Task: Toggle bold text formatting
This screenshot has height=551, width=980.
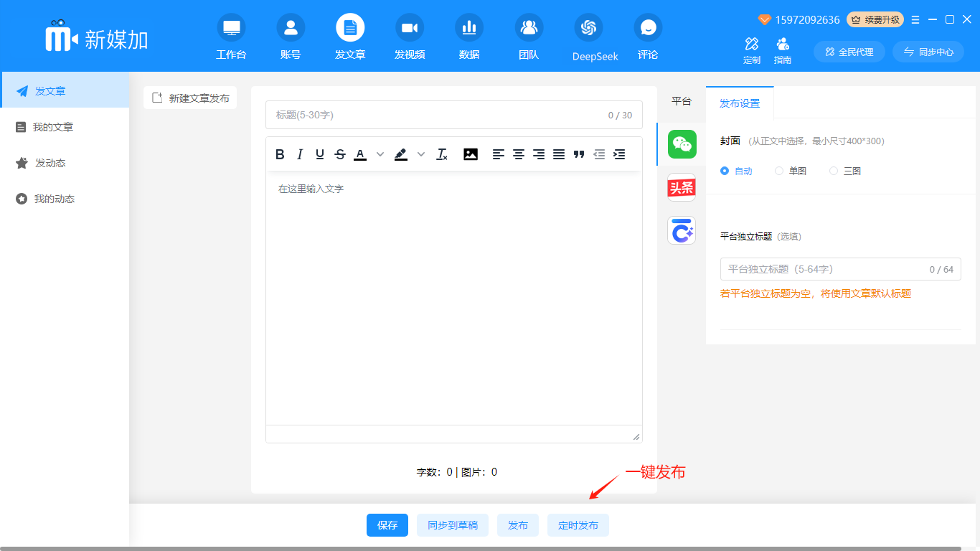Action: coord(280,154)
